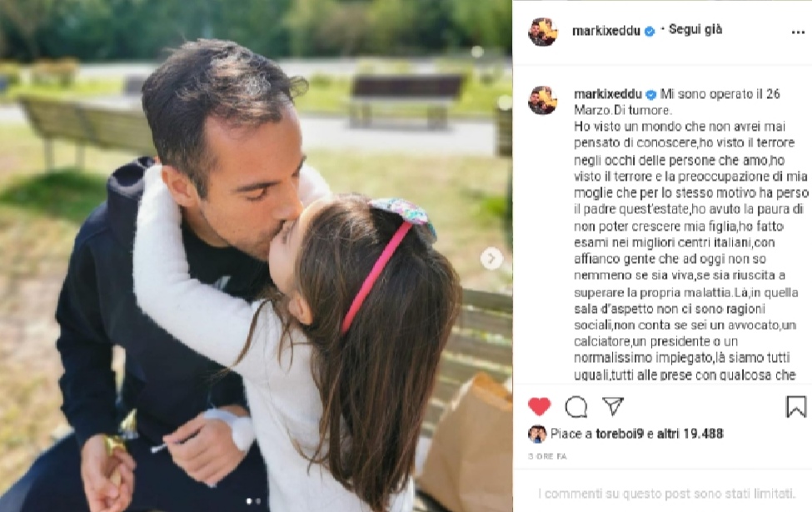Select the second carousel dot indicator
Image resolution: width=812 pixels, height=512 pixels.
click(x=258, y=501)
